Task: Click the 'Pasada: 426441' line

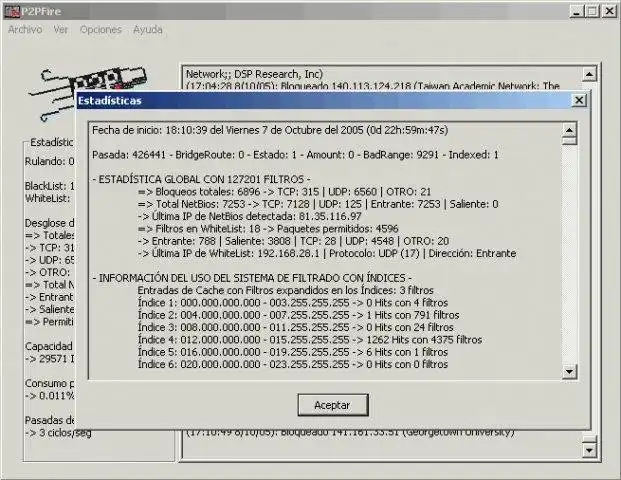Action: (x=295, y=155)
